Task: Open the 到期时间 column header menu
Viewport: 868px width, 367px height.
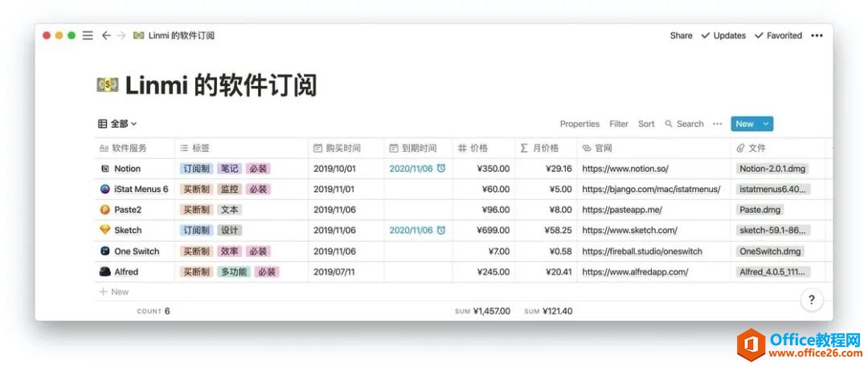Action: coord(418,149)
